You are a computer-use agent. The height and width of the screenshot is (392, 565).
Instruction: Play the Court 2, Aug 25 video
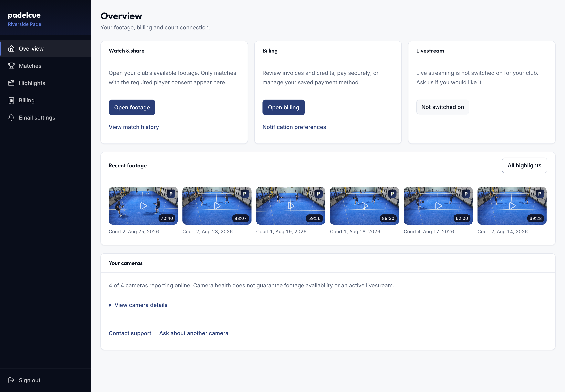click(143, 206)
